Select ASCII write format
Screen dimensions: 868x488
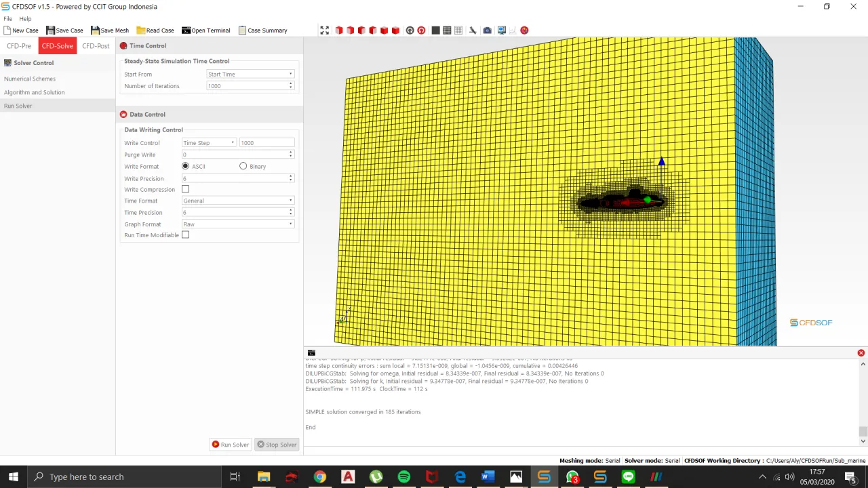pos(185,166)
